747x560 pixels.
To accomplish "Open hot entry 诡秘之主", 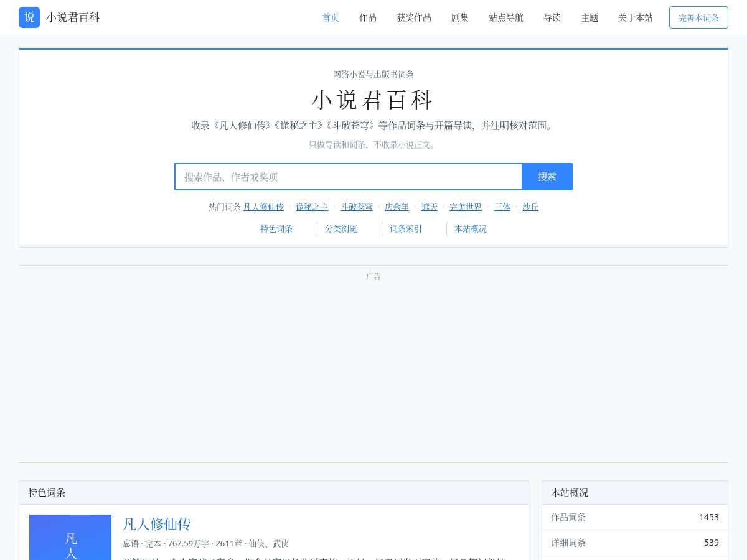I will tap(312, 207).
